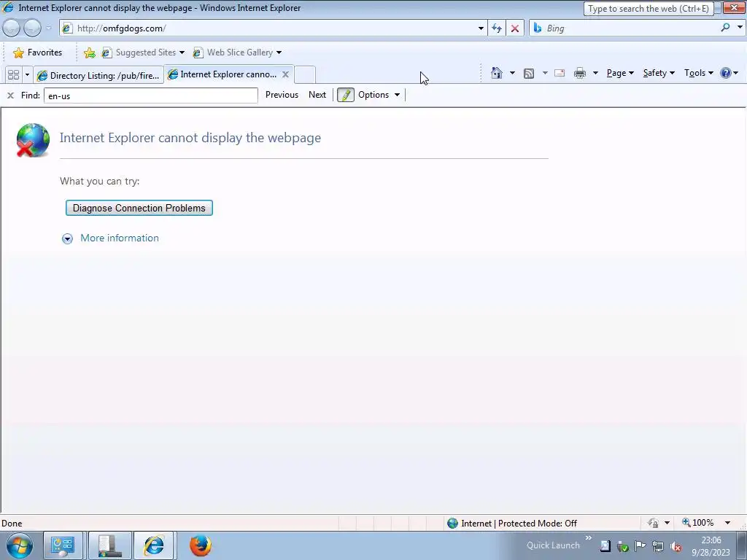
Task: Switch to the Directory Listing tab
Action: [x=98, y=75]
